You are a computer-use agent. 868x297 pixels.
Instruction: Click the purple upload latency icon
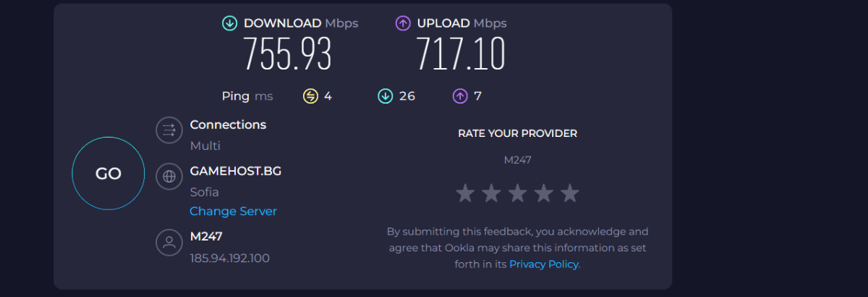[x=460, y=96]
